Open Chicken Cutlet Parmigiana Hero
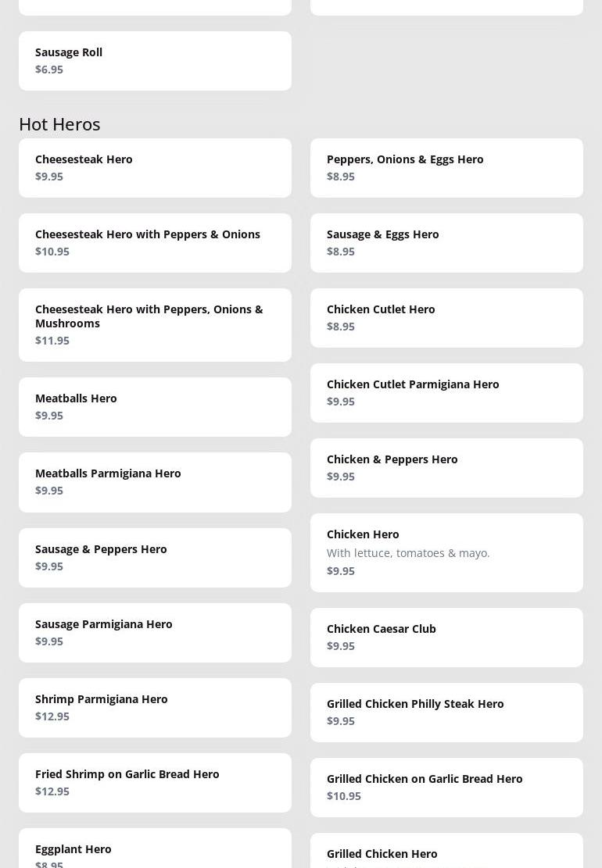602x868 pixels. 446,393
